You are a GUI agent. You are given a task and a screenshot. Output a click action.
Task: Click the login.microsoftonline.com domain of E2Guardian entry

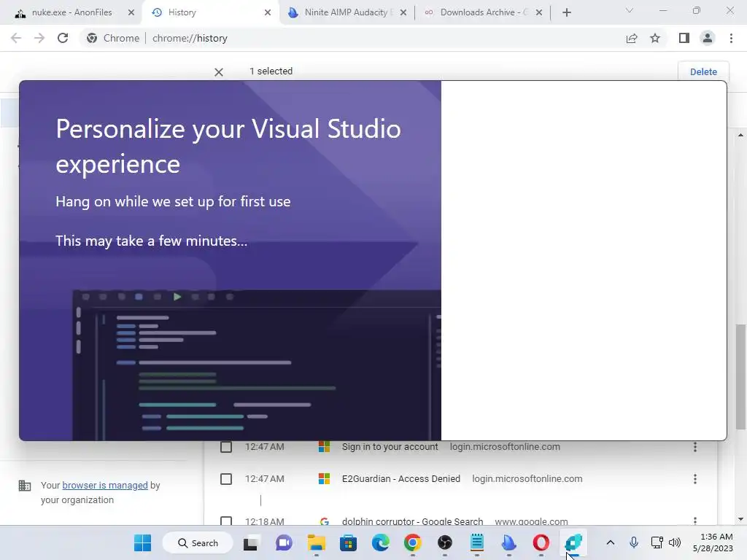pyautogui.click(x=527, y=478)
